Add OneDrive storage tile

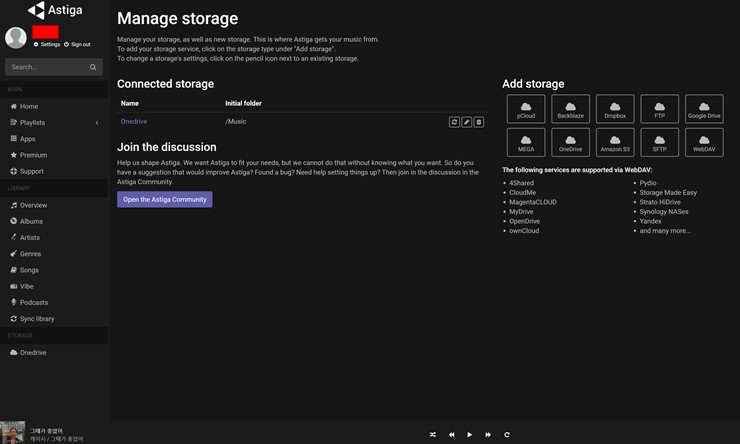point(571,142)
